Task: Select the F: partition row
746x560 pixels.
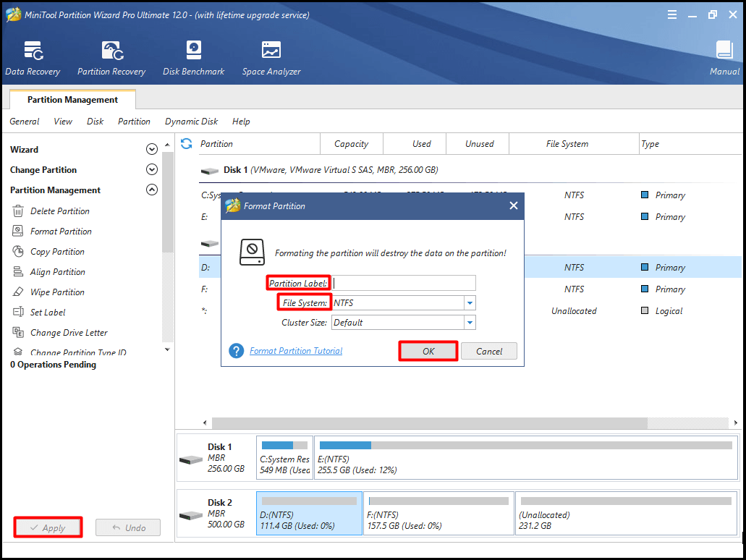Action: [x=470, y=289]
